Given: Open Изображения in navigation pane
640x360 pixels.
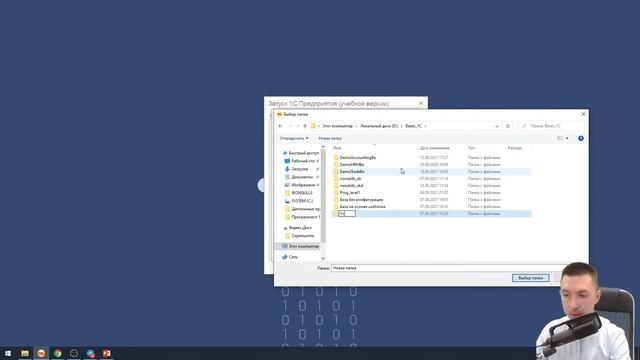Looking at the screenshot, I should pos(301,185).
